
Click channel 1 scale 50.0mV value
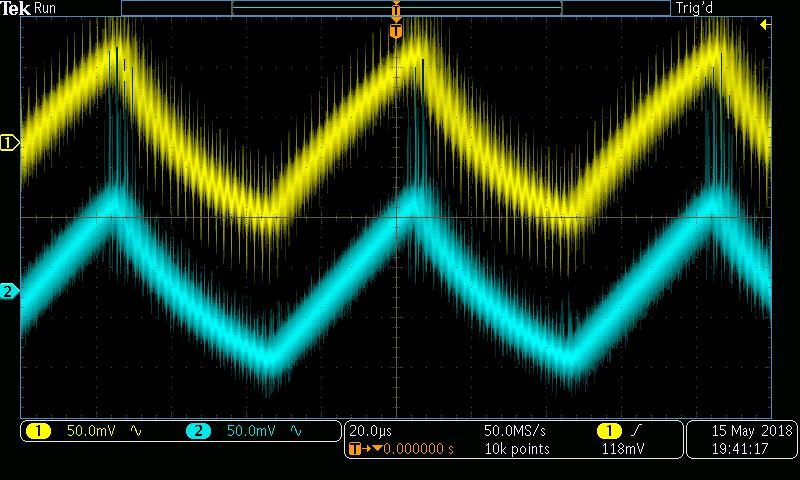pos(91,431)
